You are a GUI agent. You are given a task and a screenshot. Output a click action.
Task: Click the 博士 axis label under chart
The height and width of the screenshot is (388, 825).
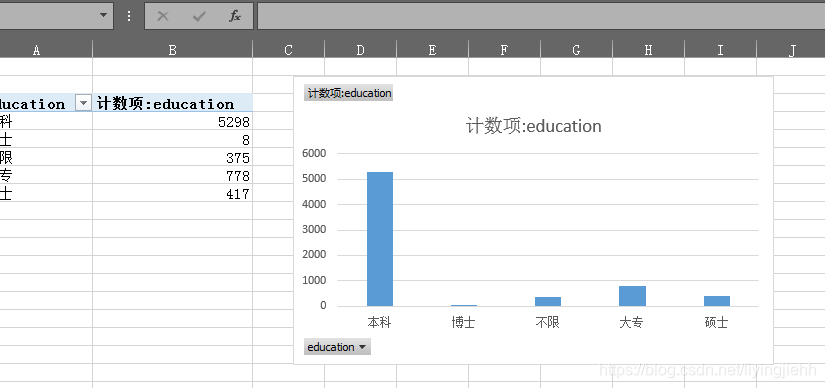[x=464, y=322]
